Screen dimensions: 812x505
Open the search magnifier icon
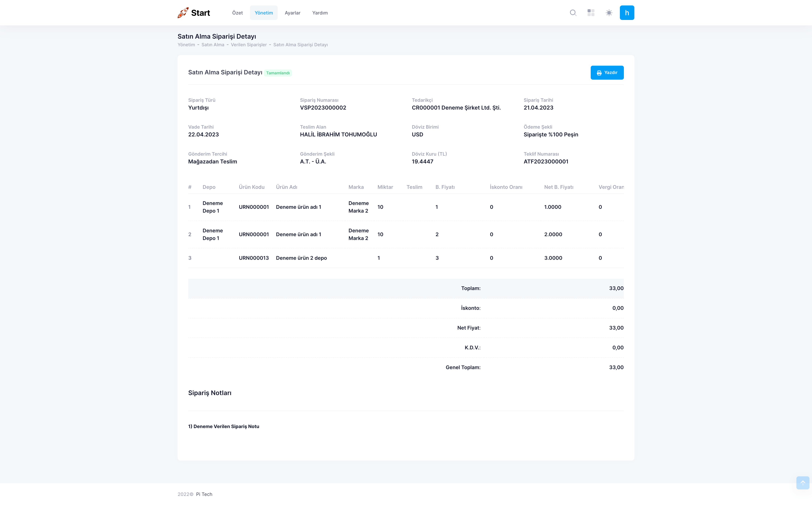573,13
